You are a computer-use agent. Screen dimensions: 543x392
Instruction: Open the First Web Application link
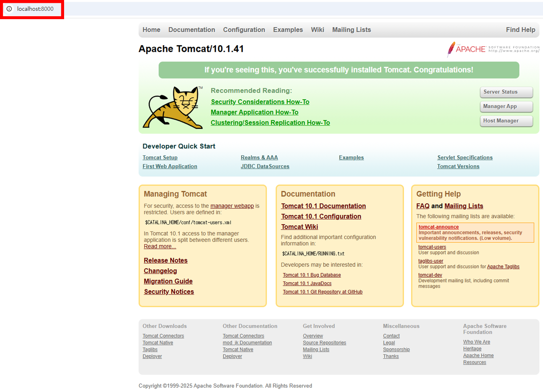coord(170,166)
